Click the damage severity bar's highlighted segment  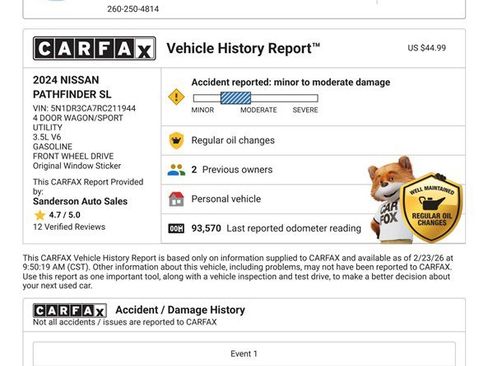click(x=236, y=98)
